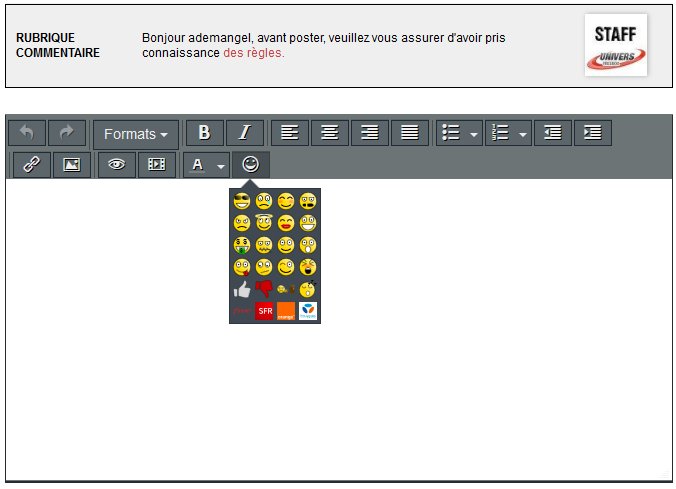Open the Formats dropdown
Viewport: 676px width, 489px height.
coord(136,134)
